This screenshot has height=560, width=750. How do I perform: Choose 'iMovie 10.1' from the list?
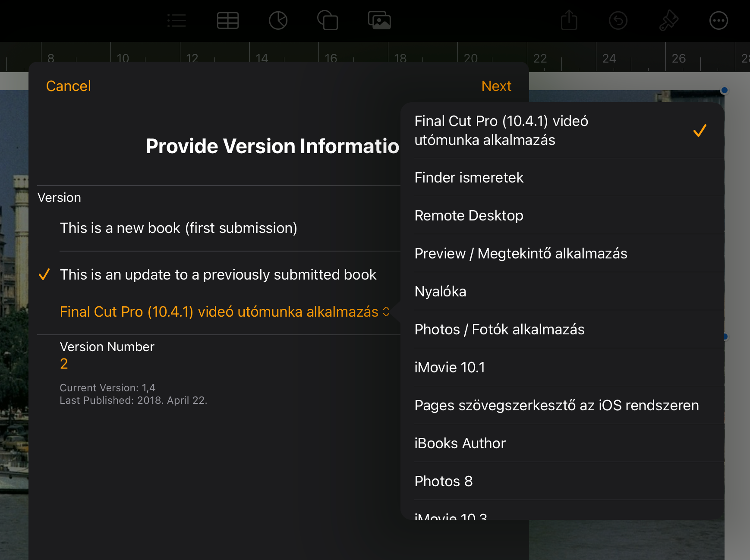click(562, 367)
